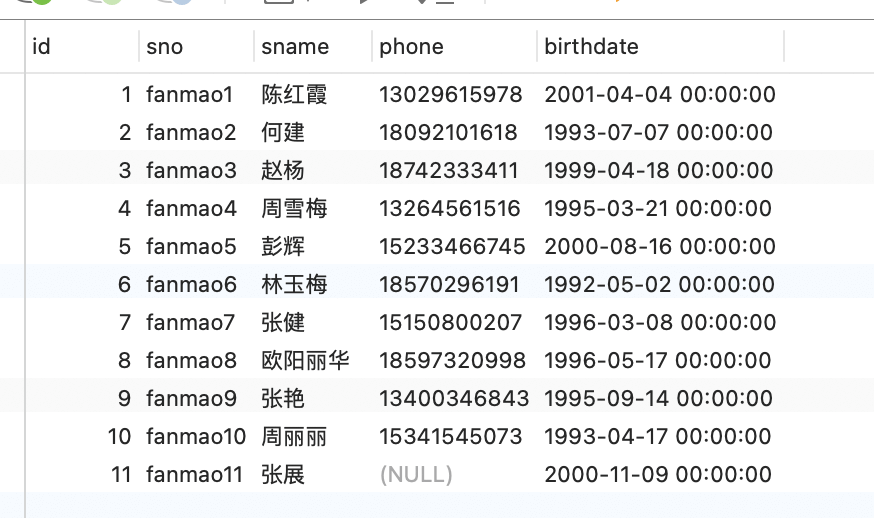Viewport: 874px width, 518px height.
Task: Click the fanmao5 sno cell
Action: 191,246
